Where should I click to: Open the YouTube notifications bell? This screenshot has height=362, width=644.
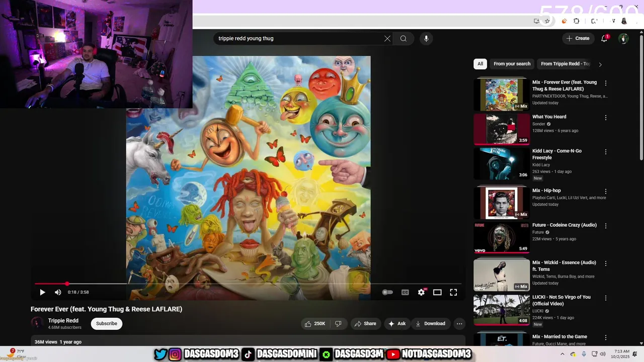605,38
